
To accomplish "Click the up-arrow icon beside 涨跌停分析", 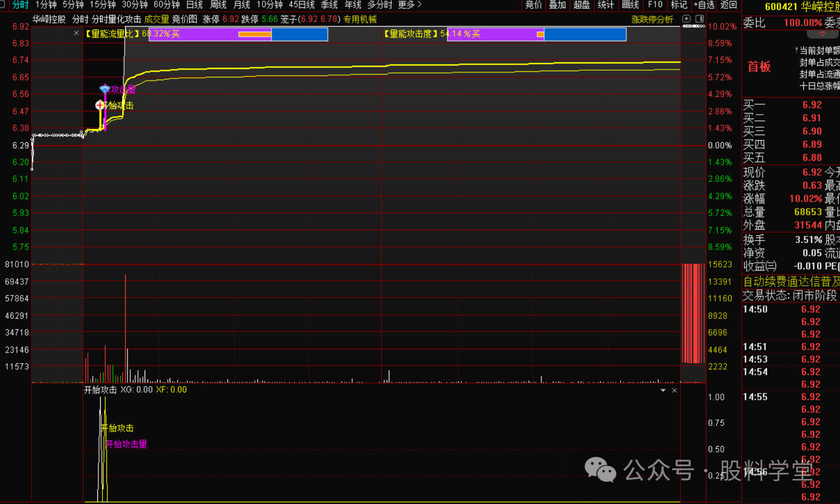I will tap(686, 19).
